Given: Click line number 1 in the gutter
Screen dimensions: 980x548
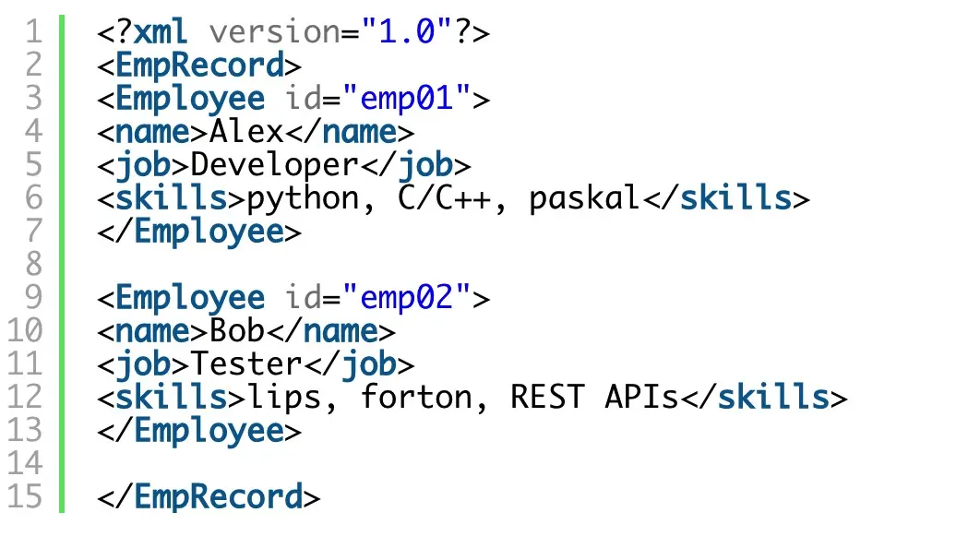Looking at the screenshot, I should click(34, 32).
